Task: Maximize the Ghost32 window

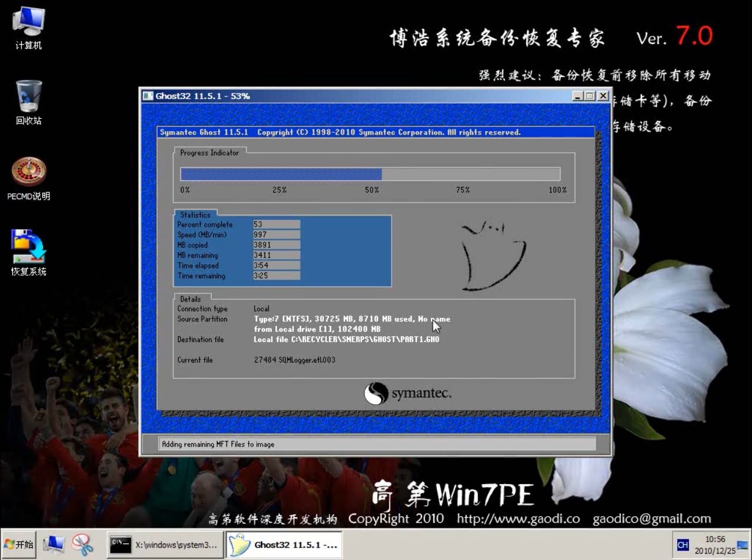Action: (x=590, y=96)
